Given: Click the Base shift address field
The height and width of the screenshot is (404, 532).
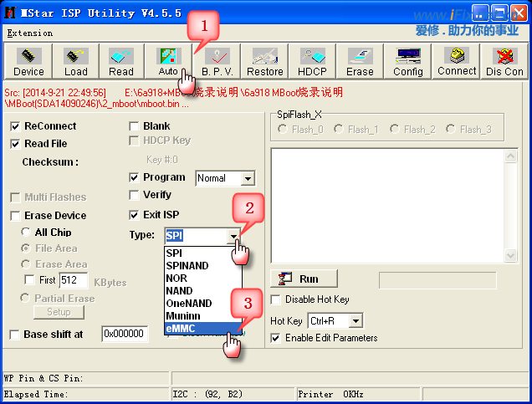Looking at the screenshot, I should pyautogui.click(x=124, y=334).
